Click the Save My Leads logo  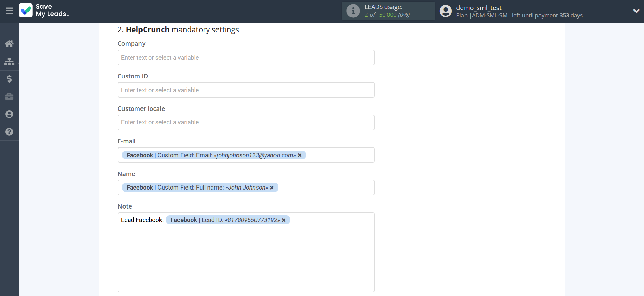(x=44, y=11)
